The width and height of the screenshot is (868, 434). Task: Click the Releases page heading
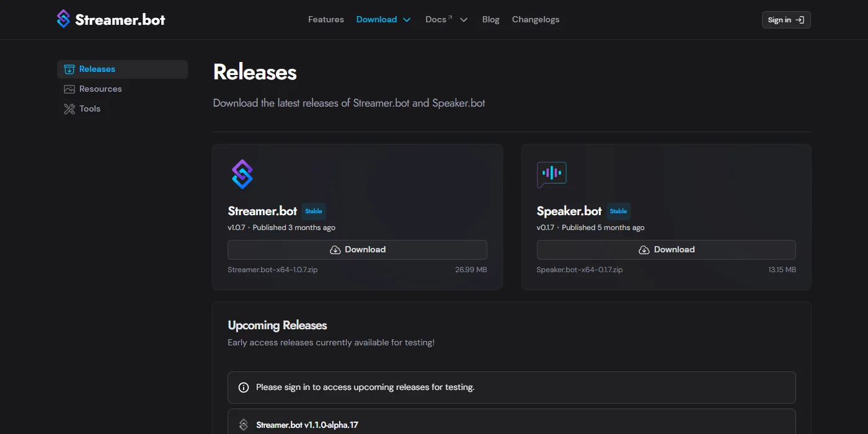(255, 73)
